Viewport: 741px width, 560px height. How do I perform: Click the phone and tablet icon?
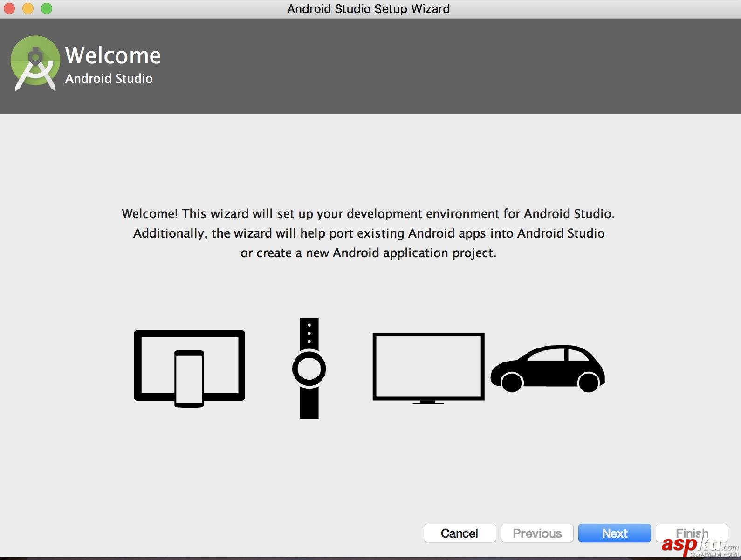click(190, 368)
